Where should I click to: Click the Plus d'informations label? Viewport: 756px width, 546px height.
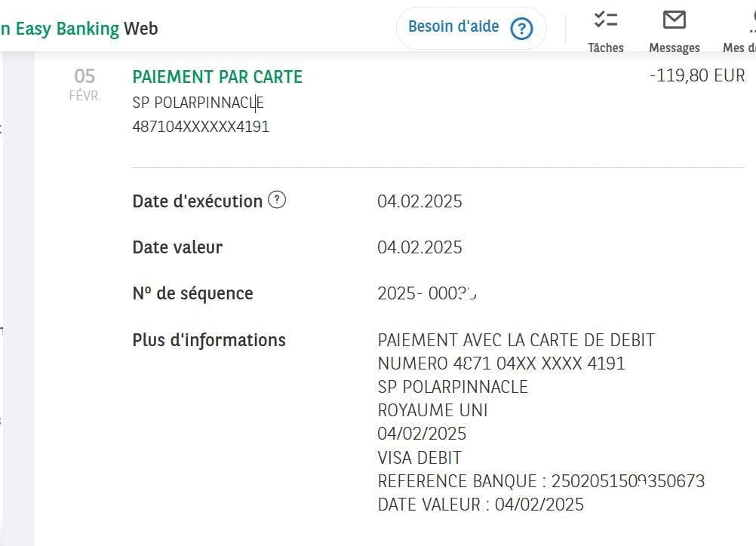click(209, 340)
